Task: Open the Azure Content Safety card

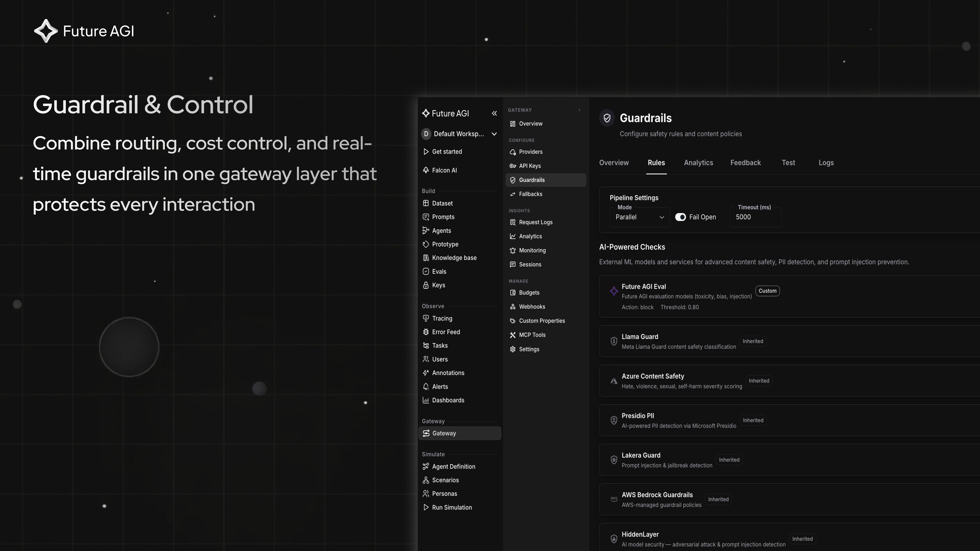Action: 789,381
